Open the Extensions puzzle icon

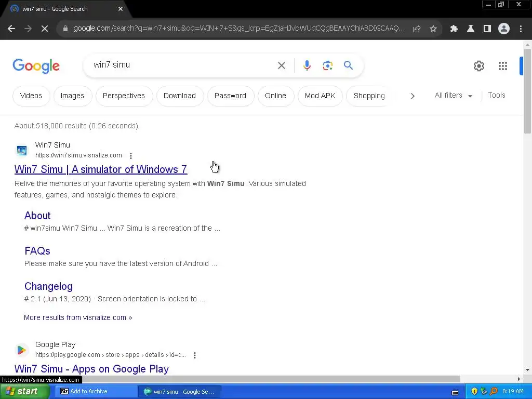[454, 29]
